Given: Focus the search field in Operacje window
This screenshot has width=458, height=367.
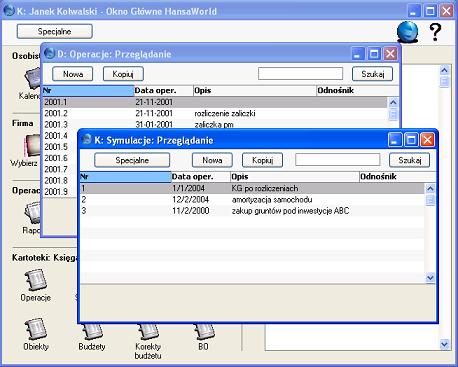Looking at the screenshot, I should click(x=300, y=74).
